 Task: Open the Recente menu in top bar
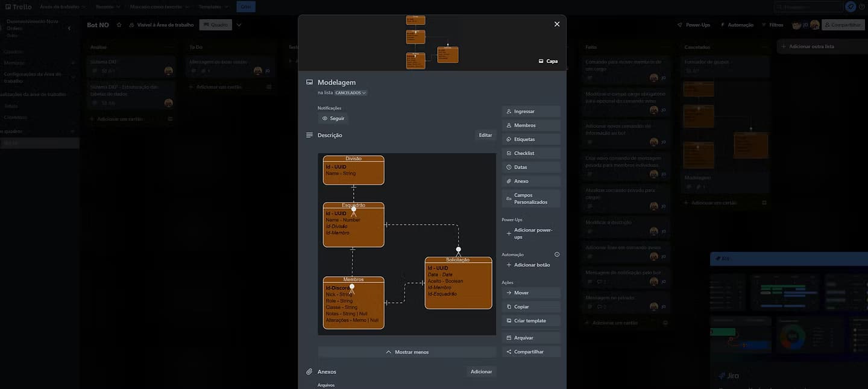(x=108, y=7)
